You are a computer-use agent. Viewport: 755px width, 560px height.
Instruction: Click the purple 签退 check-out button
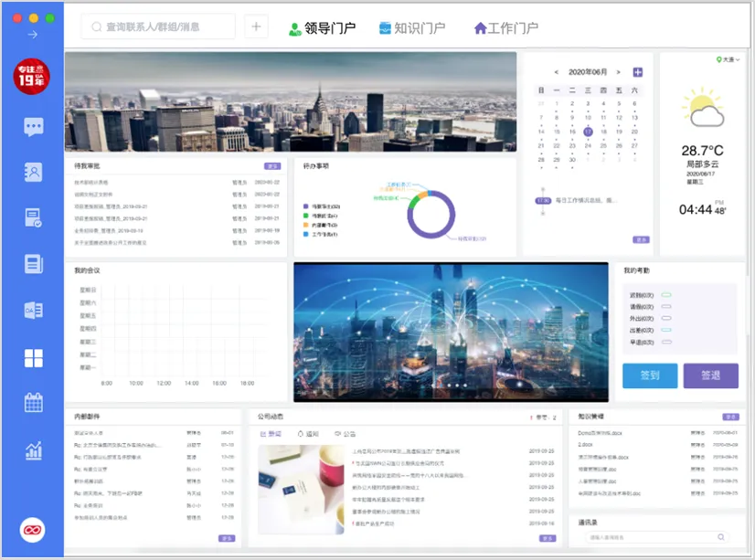[x=710, y=375]
